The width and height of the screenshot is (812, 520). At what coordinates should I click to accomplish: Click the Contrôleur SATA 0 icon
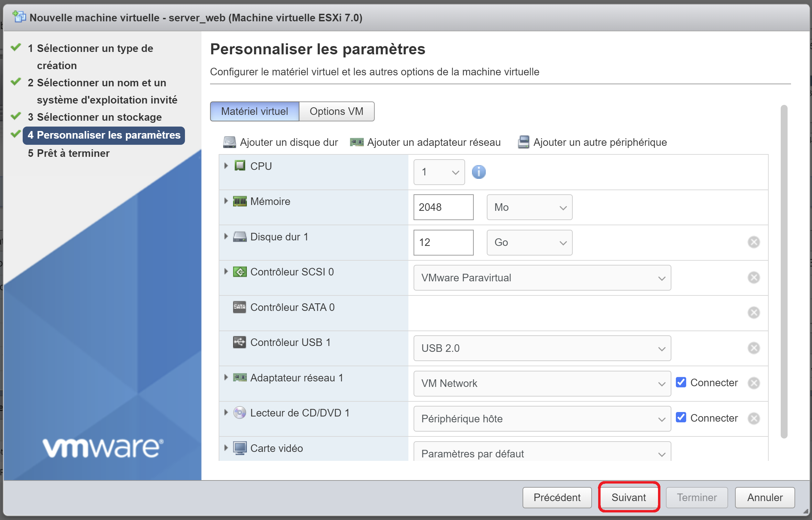click(240, 307)
